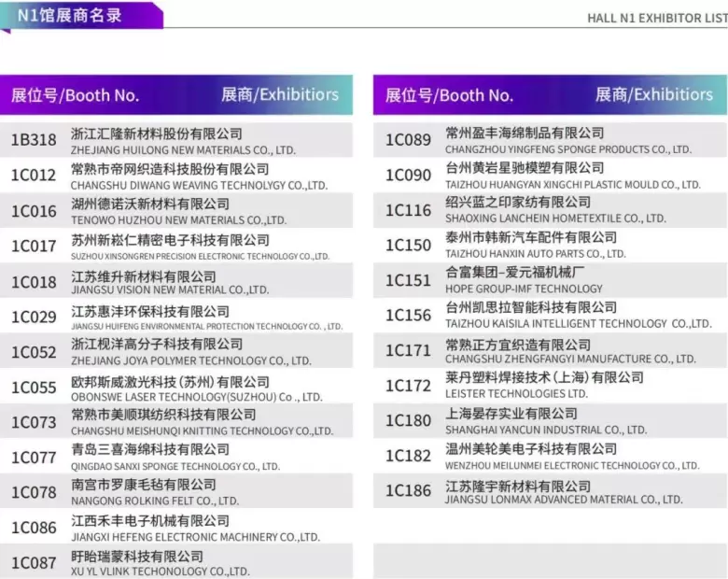Select booth number 1C116

pyautogui.click(x=409, y=210)
